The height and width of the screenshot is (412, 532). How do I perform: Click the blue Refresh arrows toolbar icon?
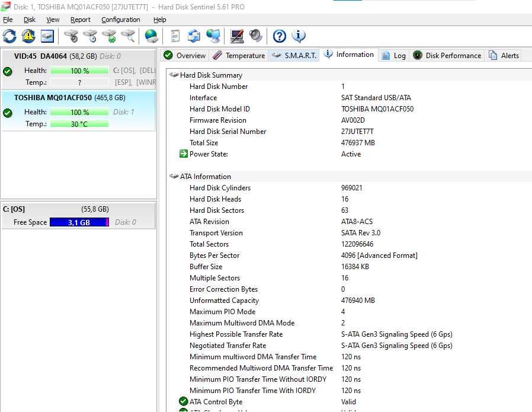(x=9, y=36)
